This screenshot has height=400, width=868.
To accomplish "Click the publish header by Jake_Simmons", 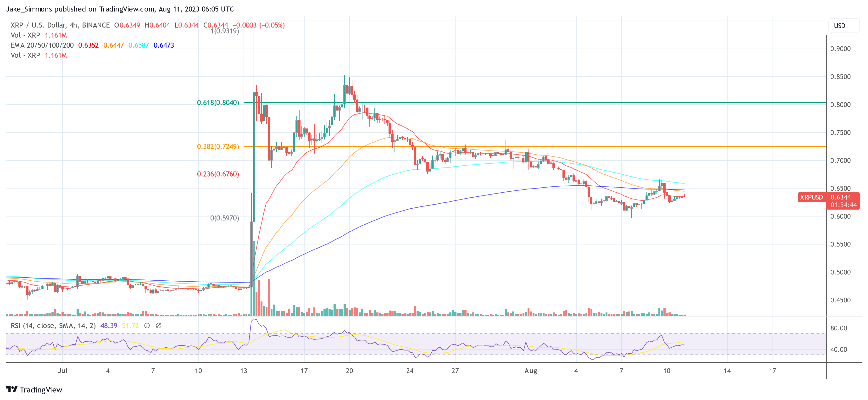I will coord(120,9).
